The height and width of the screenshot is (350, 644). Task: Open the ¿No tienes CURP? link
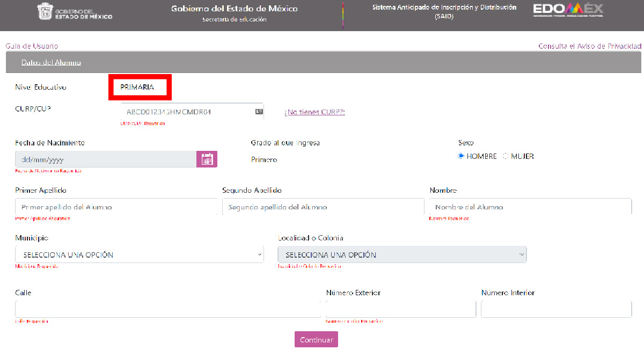(314, 112)
